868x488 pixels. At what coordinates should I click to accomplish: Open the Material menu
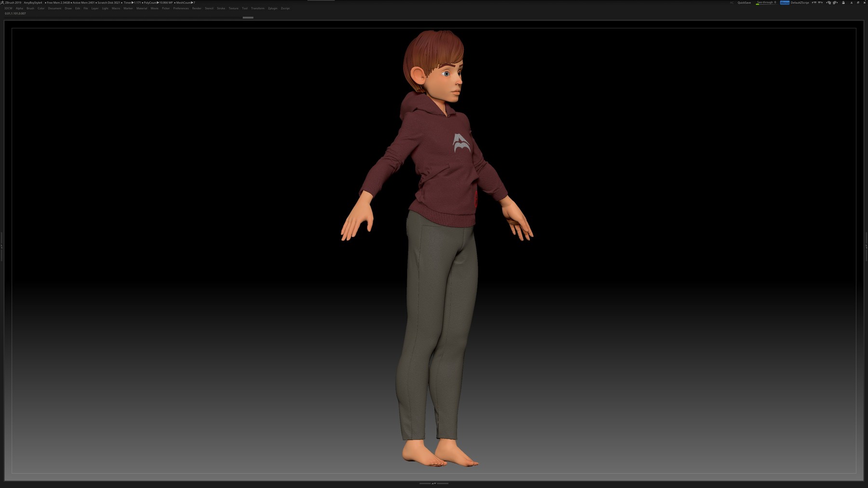click(142, 8)
